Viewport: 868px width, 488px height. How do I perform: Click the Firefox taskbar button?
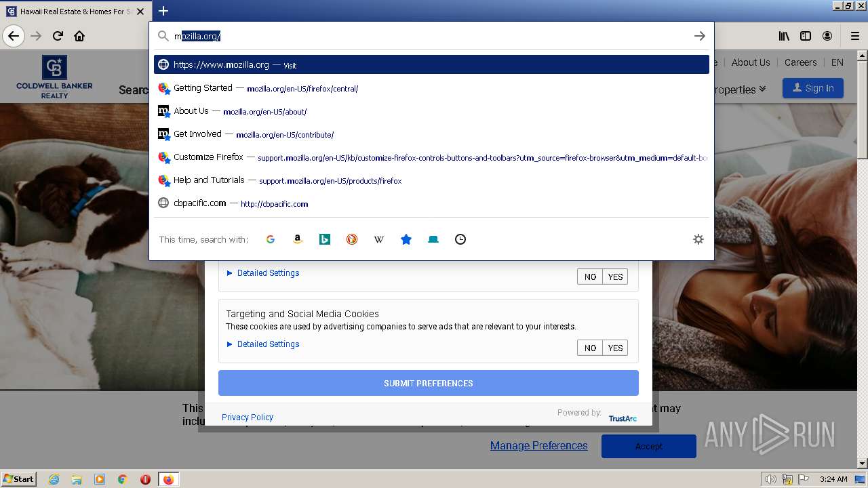tap(168, 479)
